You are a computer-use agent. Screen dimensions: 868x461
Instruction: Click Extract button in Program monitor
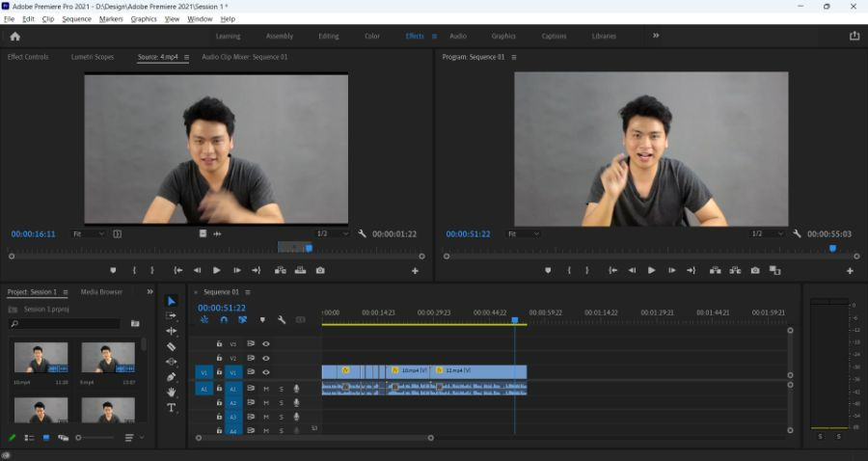tap(735, 271)
